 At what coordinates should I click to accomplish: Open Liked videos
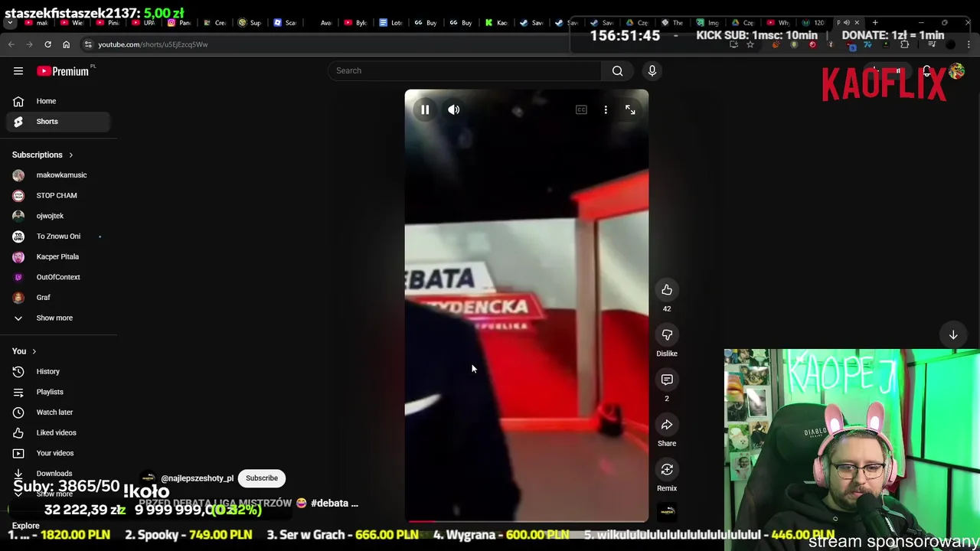[58, 432]
